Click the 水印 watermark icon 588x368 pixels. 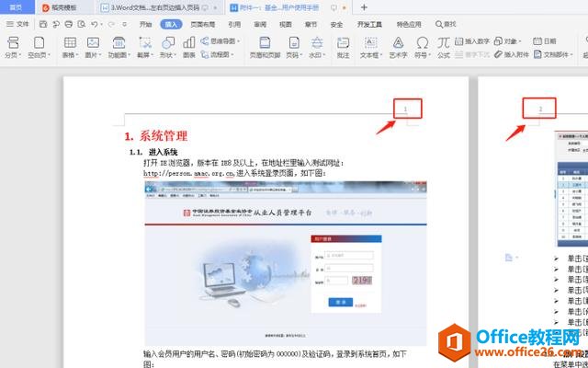point(317,42)
